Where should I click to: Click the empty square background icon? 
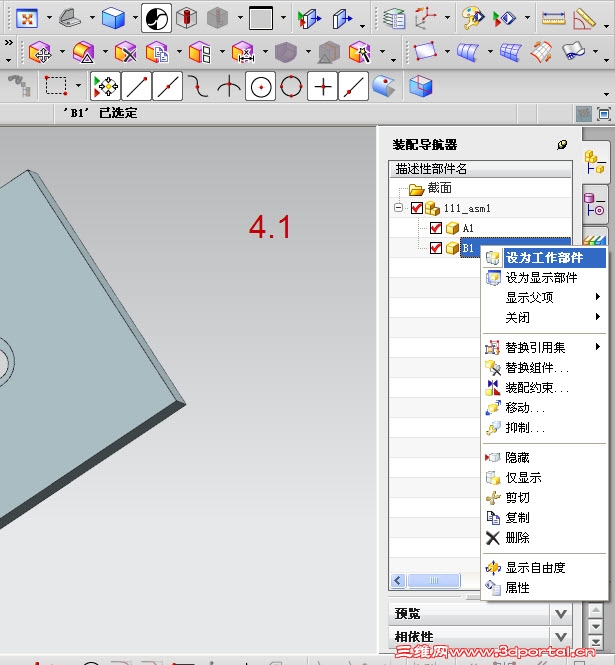261,18
